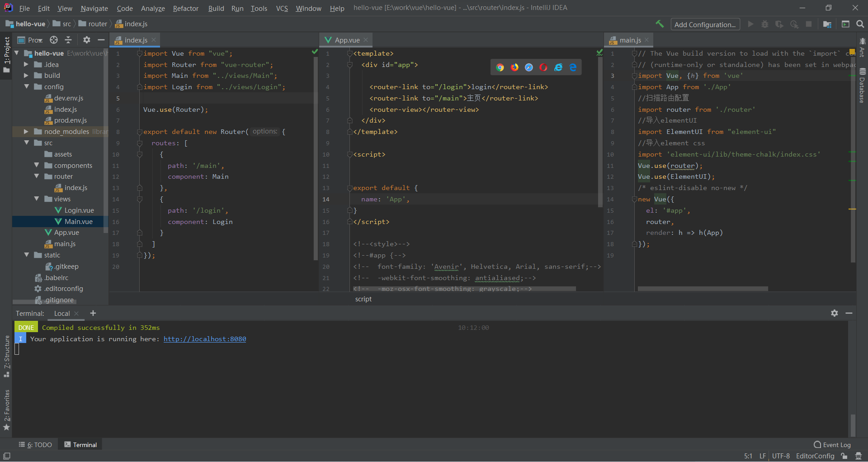
Task: Click the Chrome browser preview icon
Action: [500, 67]
